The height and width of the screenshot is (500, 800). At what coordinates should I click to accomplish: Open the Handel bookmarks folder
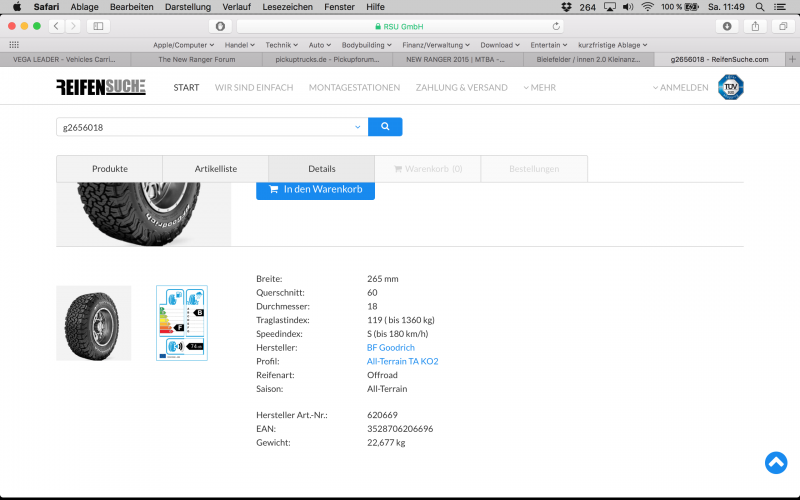239,45
